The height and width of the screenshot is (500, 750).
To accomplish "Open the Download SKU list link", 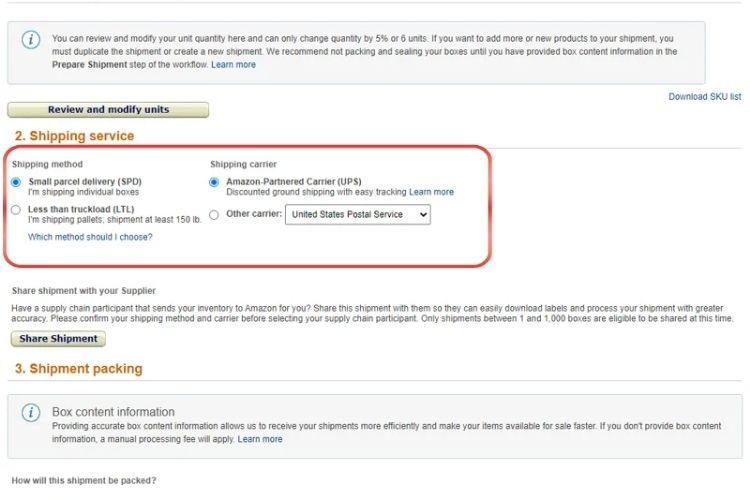I will pos(704,97).
